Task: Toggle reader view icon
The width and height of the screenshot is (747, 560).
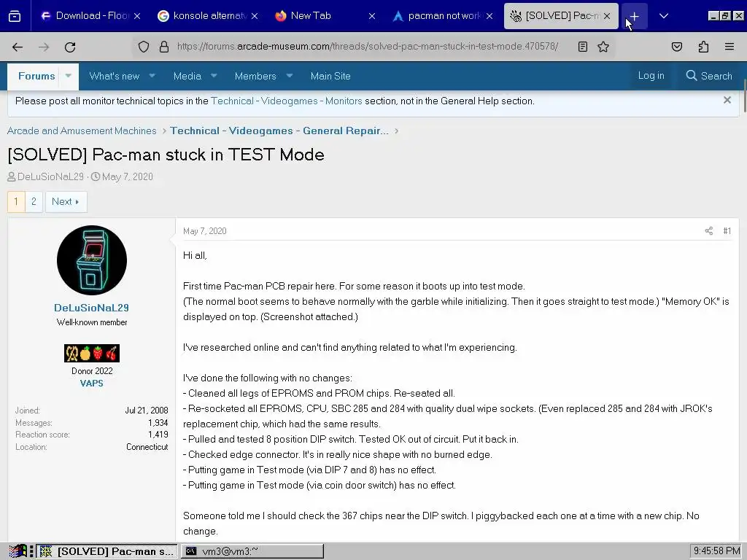Action: pyautogui.click(x=583, y=47)
